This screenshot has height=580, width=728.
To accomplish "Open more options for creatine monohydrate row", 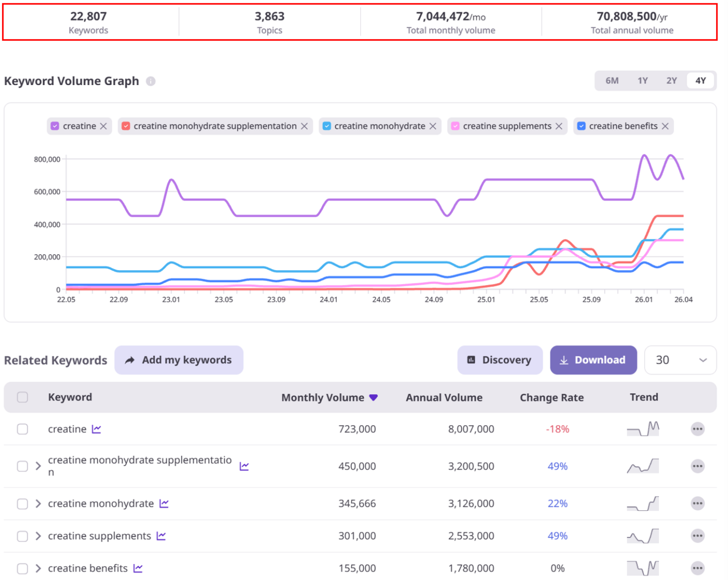I will coord(697,503).
